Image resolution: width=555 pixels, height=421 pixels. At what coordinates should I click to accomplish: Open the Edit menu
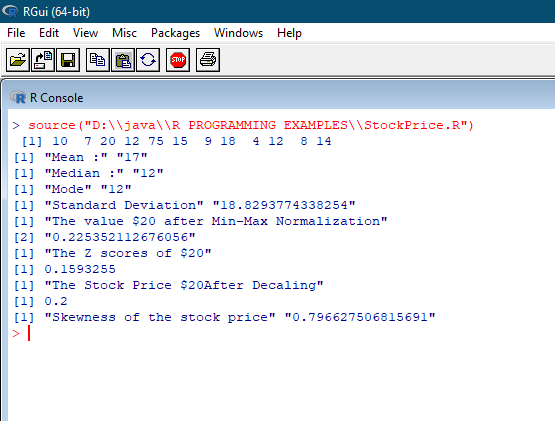click(x=48, y=33)
